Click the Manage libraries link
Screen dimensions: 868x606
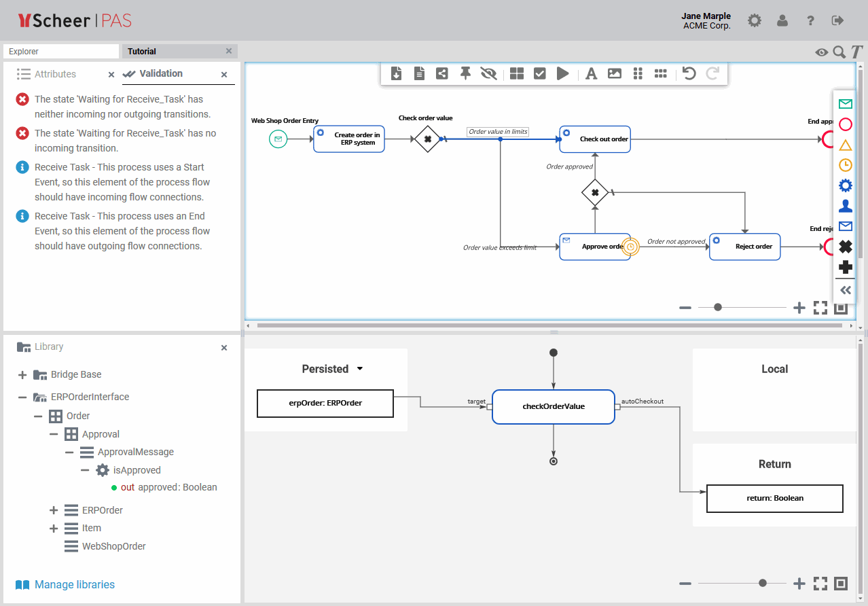75,584
